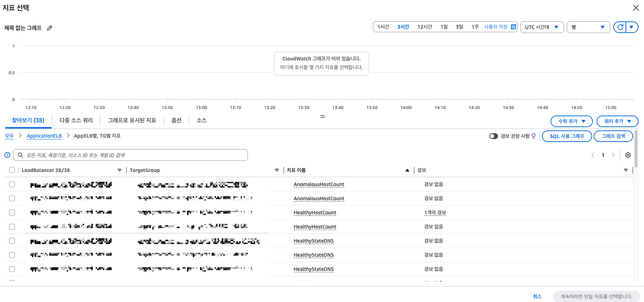Screen dimensions: 644x302
Task: Click into the metric search input field
Action: click(130, 155)
